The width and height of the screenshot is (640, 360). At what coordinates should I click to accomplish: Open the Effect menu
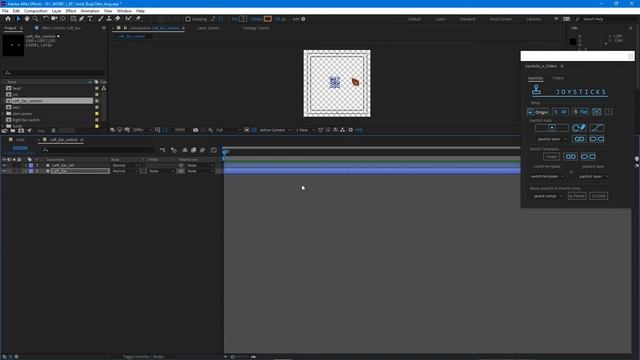point(71,11)
